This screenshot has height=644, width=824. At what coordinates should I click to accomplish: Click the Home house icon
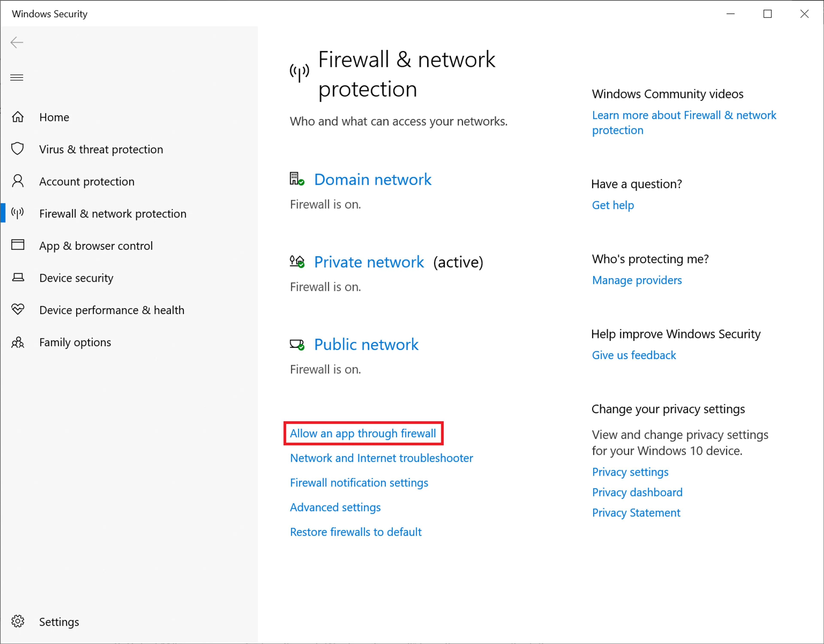pyautogui.click(x=18, y=117)
